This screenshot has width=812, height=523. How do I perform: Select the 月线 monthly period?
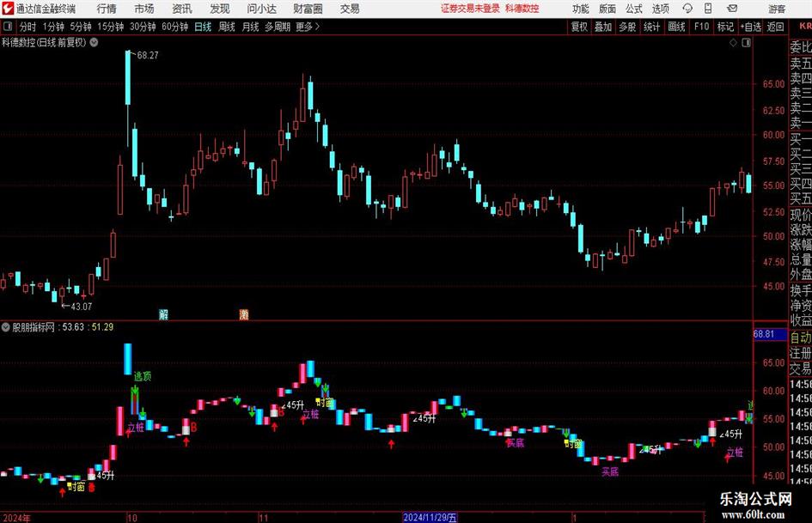pos(250,27)
